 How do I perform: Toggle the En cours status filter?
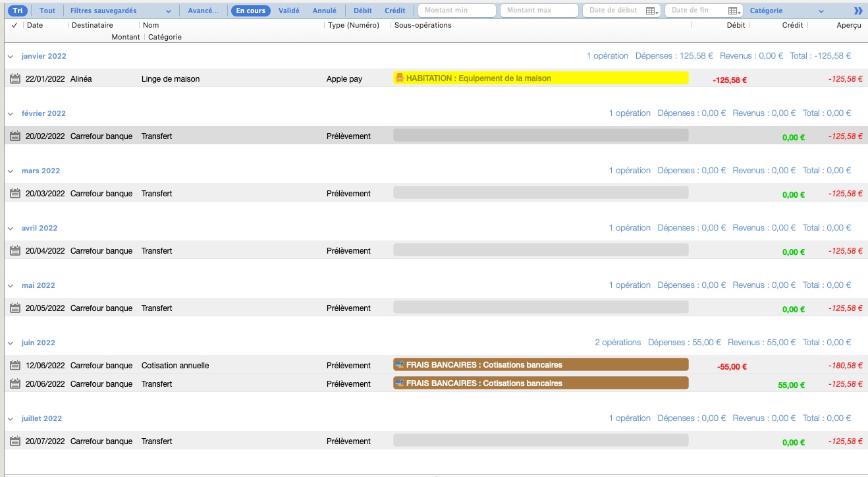(x=251, y=11)
